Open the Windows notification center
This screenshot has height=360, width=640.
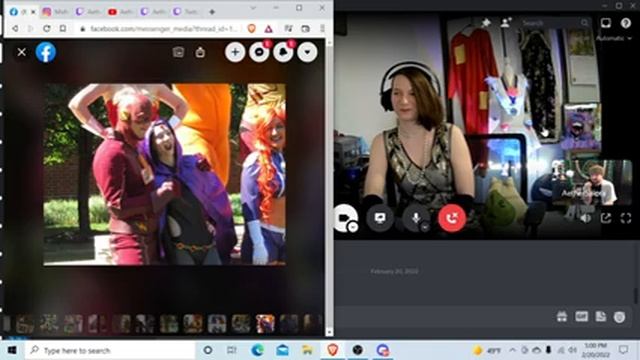click(x=623, y=350)
